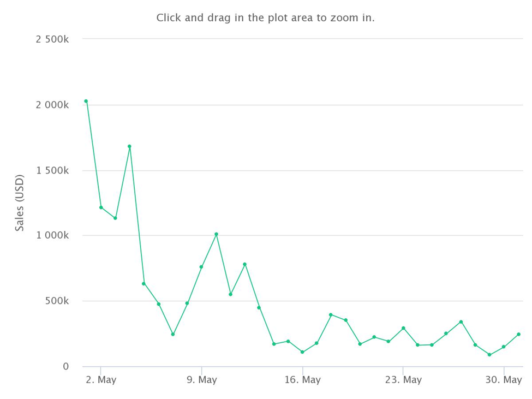Click the '500k' y-axis label
The image size is (532, 399).
(x=56, y=301)
